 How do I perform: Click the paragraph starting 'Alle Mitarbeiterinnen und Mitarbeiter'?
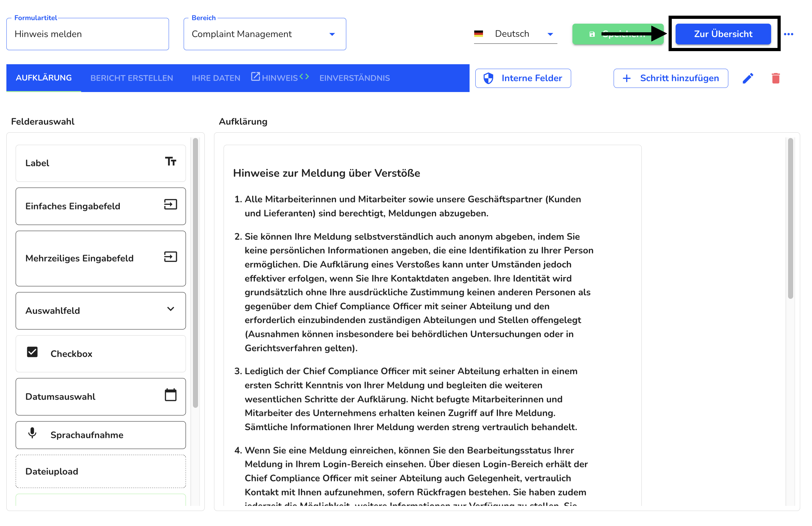click(413, 206)
